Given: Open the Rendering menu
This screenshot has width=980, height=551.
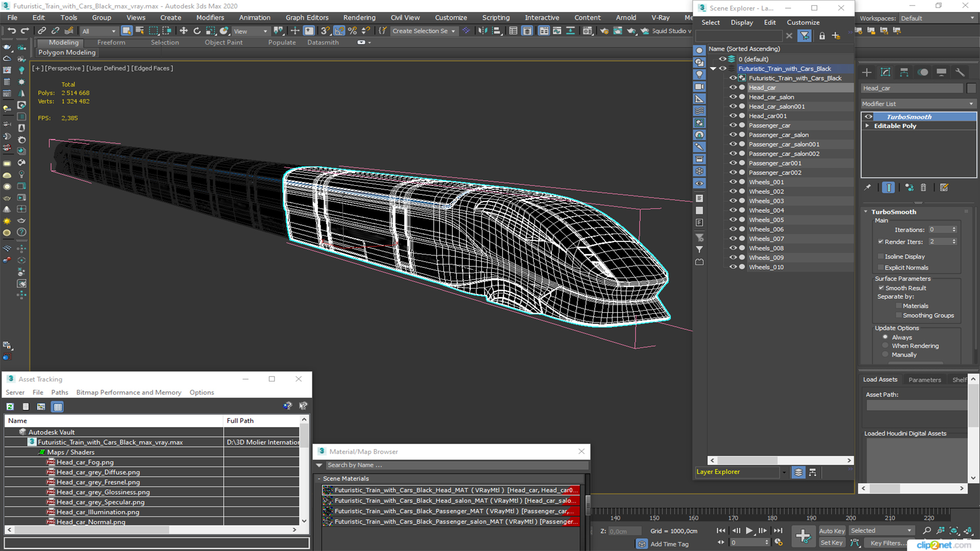Looking at the screenshot, I should pyautogui.click(x=359, y=17).
